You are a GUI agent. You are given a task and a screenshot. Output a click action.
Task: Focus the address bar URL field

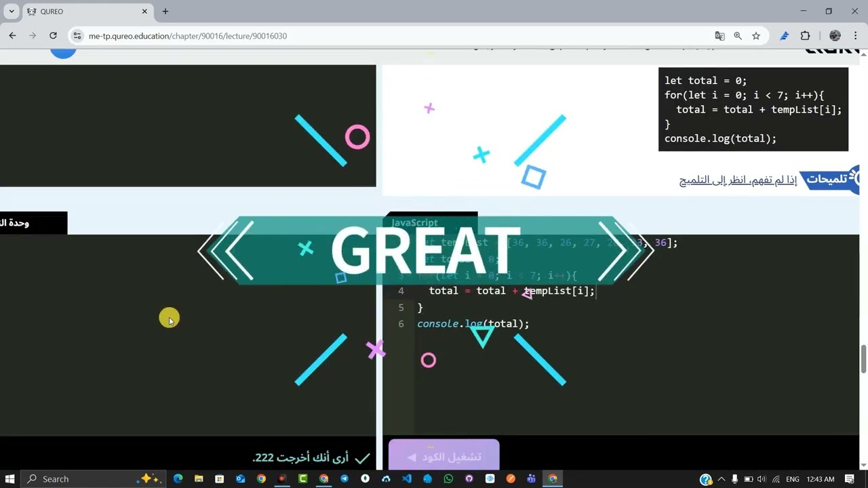(x=393, y=36)
